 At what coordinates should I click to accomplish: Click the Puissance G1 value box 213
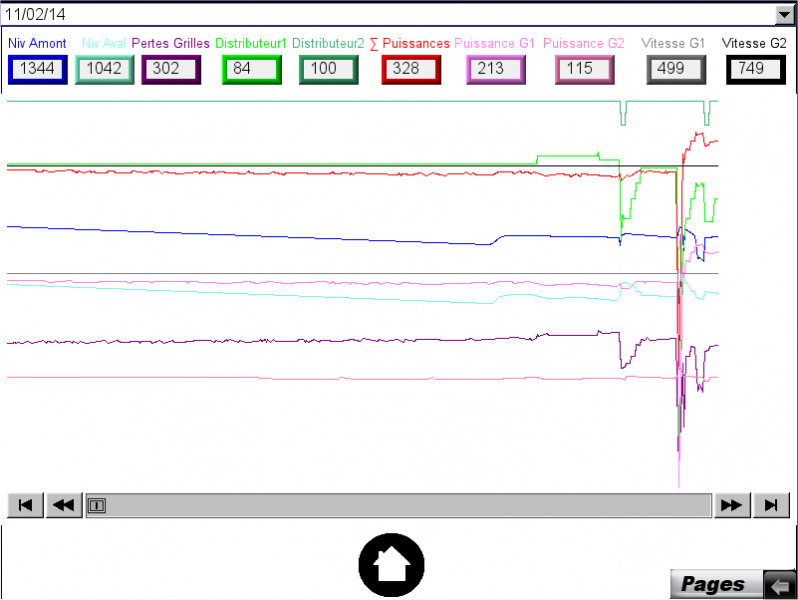pyautogui.click(x=496, y=69)
